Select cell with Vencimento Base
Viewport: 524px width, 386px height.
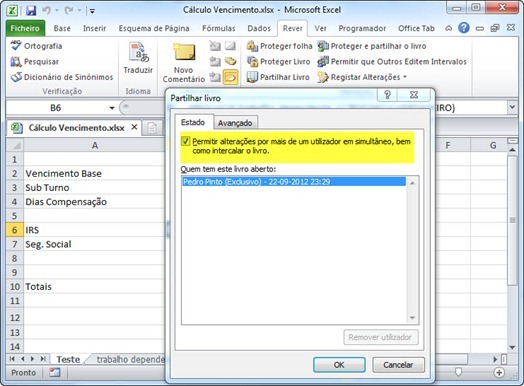[94, 173]
